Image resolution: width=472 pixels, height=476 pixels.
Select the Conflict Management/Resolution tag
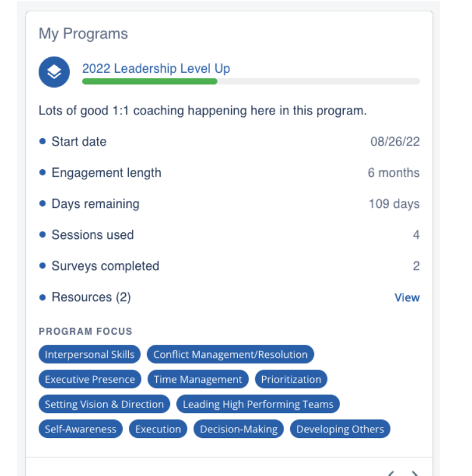click(x=230, y=355)
